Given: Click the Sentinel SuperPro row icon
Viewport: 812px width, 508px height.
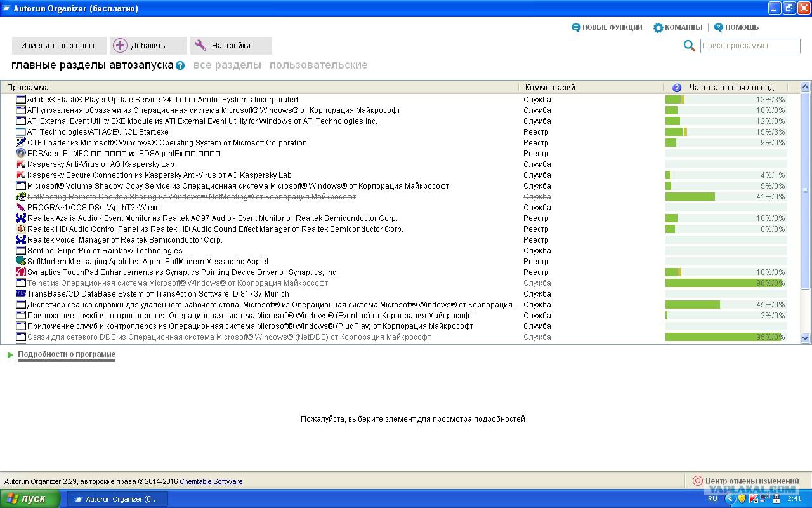Looking at the screenshot, I should 20,251.
